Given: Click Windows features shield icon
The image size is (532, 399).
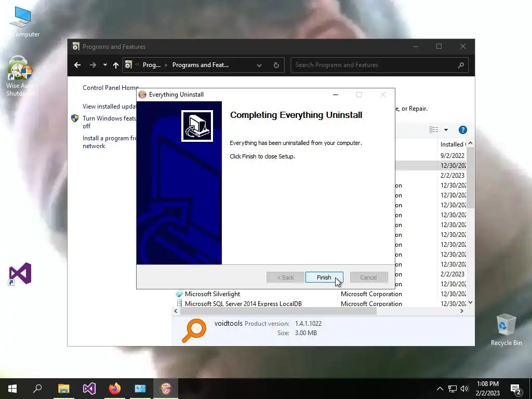Looking at the screenshot, I should 75,118.
